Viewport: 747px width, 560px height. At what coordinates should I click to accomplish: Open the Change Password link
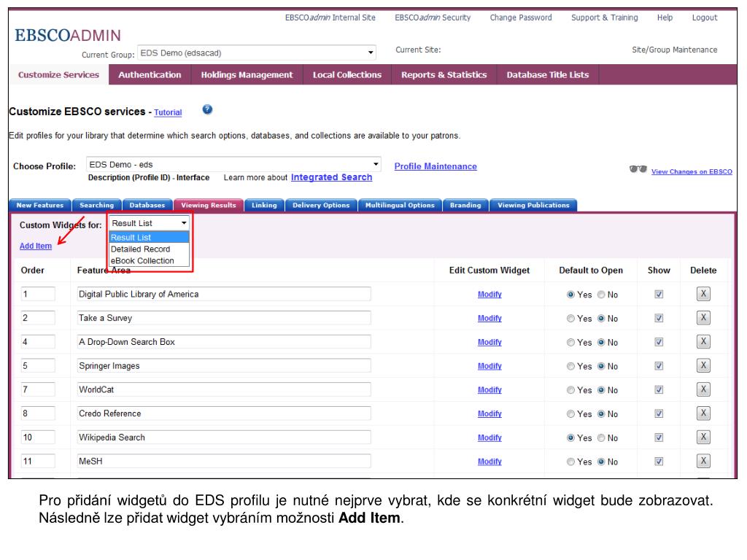tap(521, 17)
